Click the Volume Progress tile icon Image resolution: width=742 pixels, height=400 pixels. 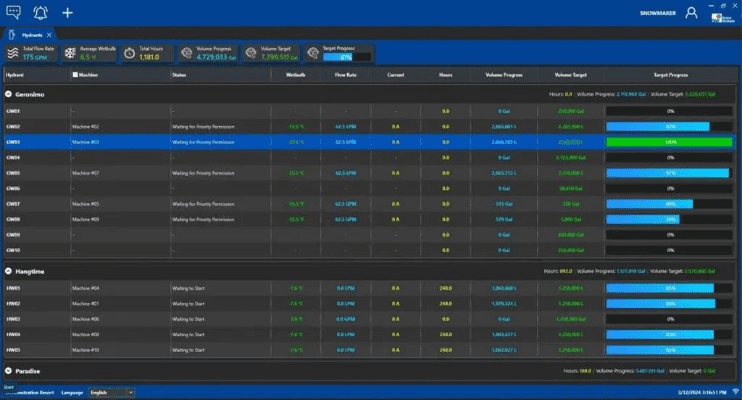tap(186, 53)
